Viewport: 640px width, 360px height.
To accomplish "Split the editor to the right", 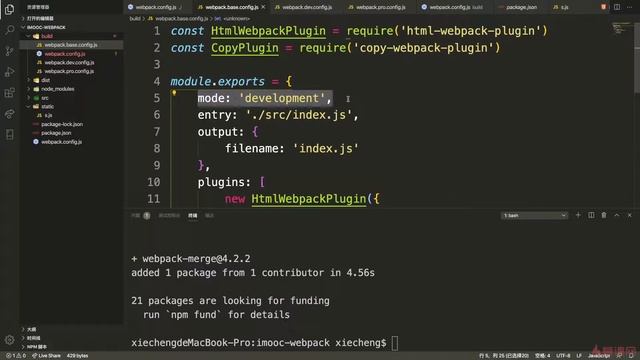I will click(617, 7).
